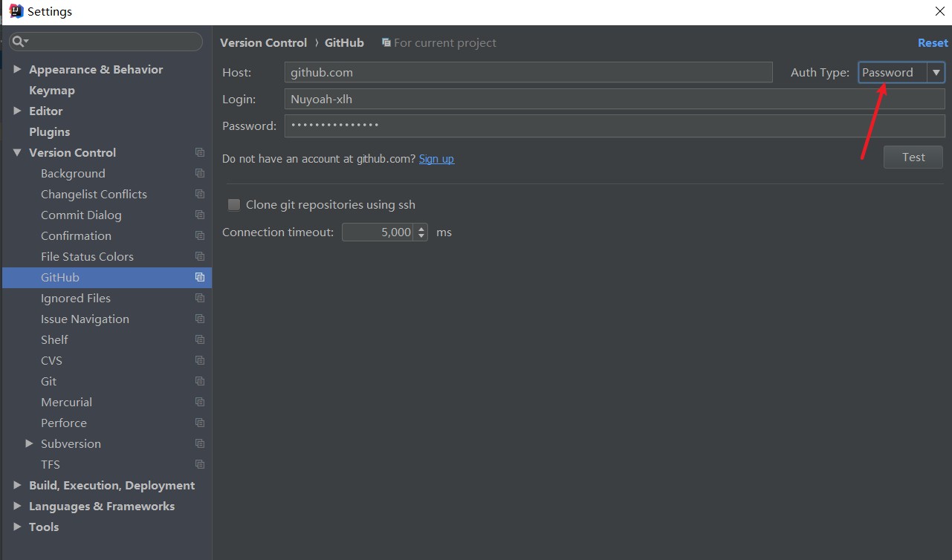This screenshot has height=560, width=952.
Task: Expand the Editor settings section
Action: point(17,111)
